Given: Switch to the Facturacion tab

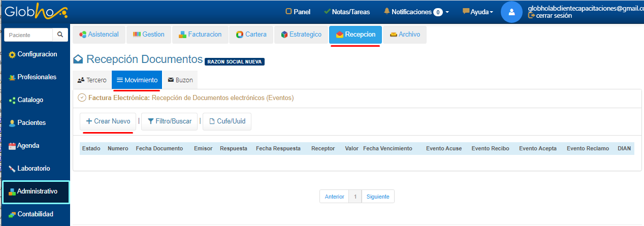Looking at the screenshot, I should (200, 35).
